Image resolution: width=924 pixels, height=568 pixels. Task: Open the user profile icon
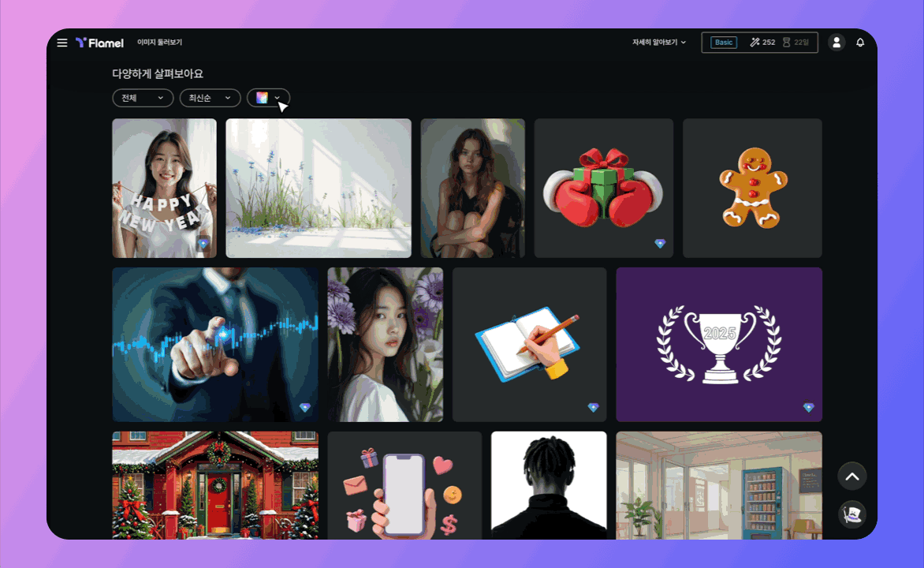click(836, 43)
